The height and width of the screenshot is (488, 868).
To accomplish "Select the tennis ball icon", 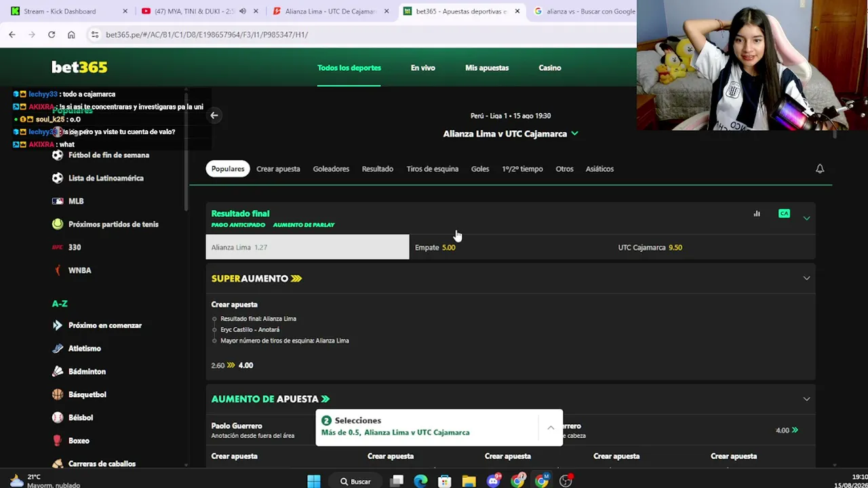I will [58, 224].
